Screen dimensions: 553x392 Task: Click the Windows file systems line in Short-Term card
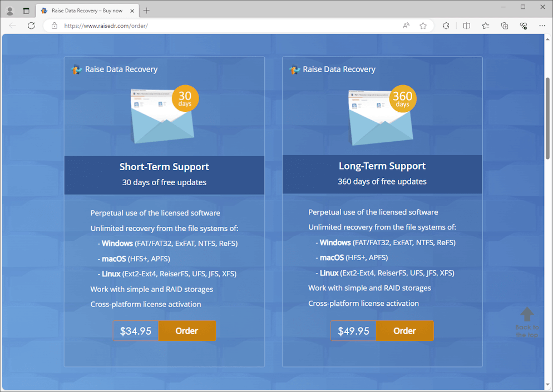(168, 244)
